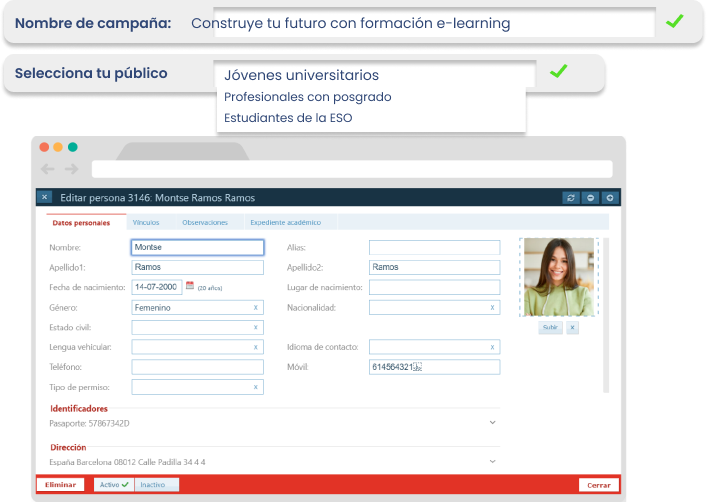Click the green checkmark beside Nombre de campaña
This screenshot has width=707, height=502.
675,21
